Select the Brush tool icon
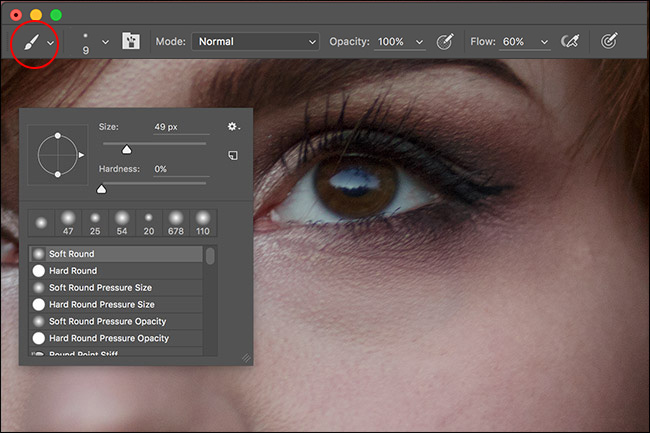 [x=32, y=42]
